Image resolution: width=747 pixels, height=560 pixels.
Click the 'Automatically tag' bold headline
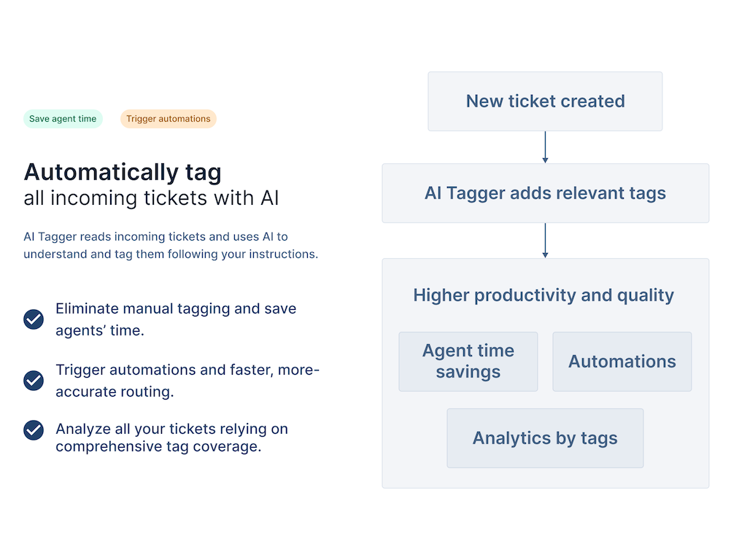pyautogui.click(x=123, y=172)
